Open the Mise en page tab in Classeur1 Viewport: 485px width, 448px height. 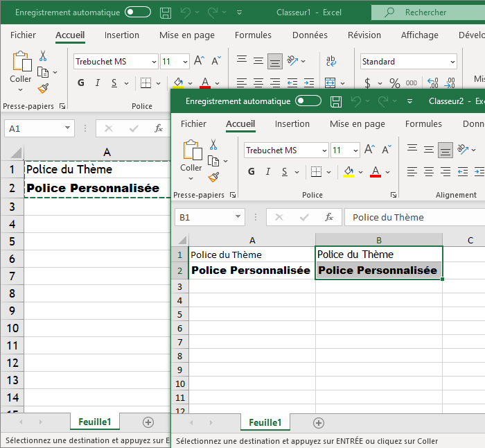187,35
